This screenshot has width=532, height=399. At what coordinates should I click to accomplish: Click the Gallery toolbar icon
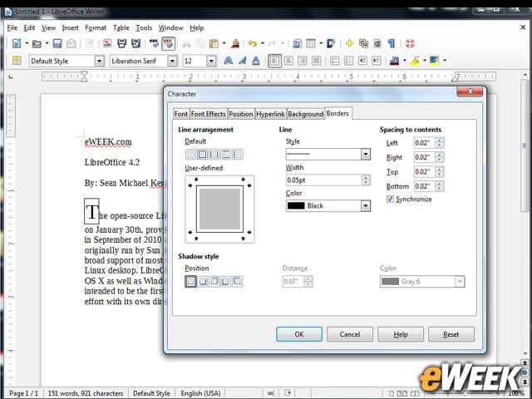tap(363, 43)
